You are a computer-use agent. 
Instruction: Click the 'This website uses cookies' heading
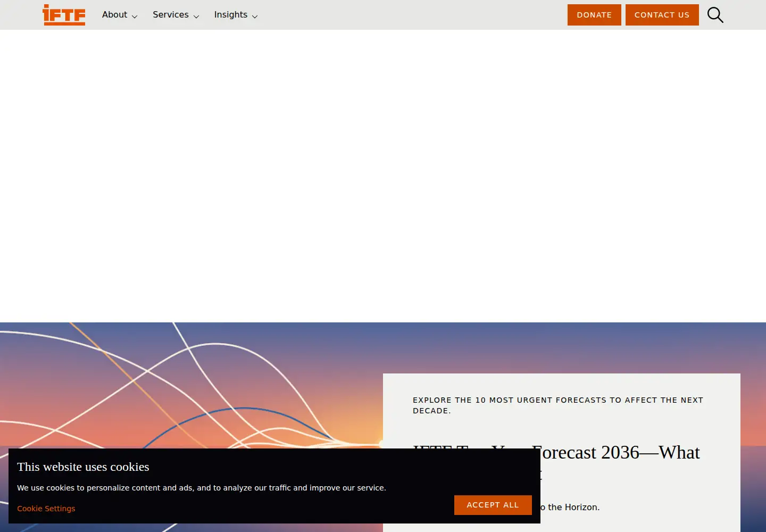click(x=83, y=467)
